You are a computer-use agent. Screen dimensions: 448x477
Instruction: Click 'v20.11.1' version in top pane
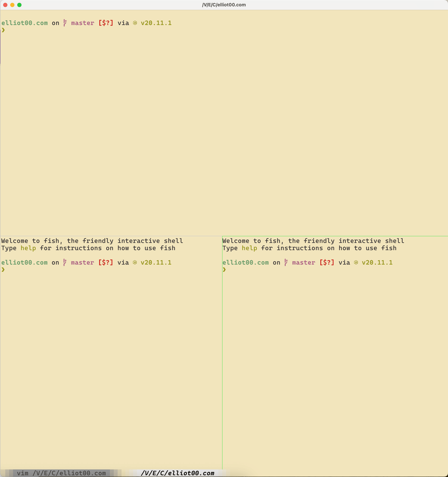pyautogui.click(x=156, y=23)
